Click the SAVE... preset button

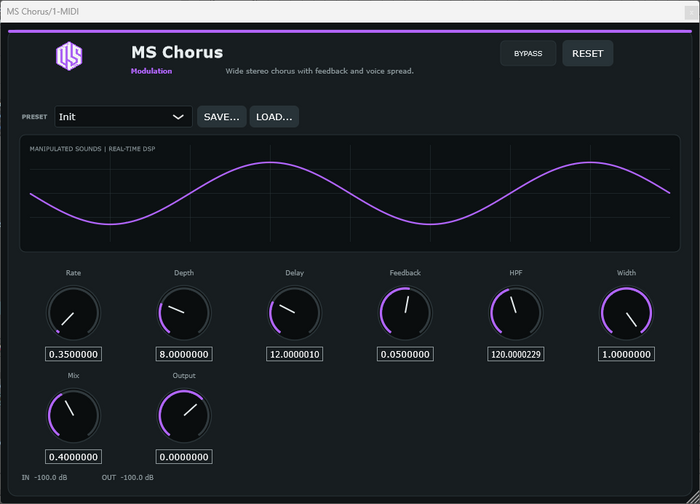221,117
